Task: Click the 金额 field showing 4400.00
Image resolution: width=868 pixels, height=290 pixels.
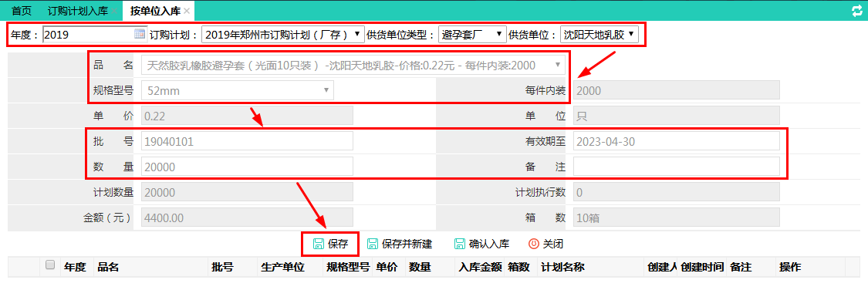Action: [247, 217]
